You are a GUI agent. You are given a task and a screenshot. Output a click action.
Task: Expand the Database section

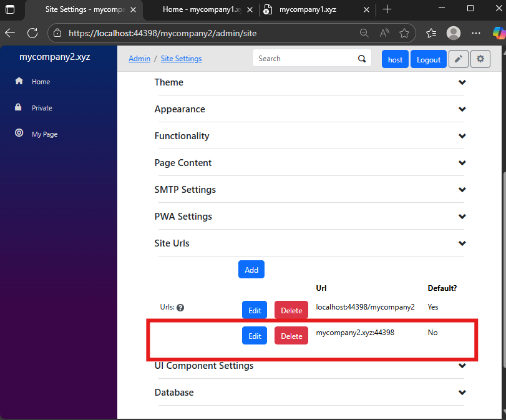coord(462,393)
